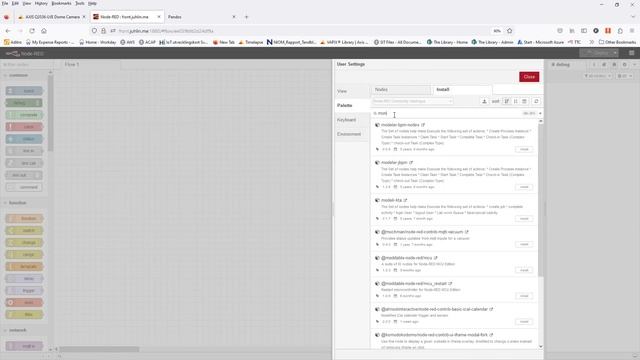Bookmark this page with star icon
The height and width of the screenshot is (360, 640).
tap(509, 31)
